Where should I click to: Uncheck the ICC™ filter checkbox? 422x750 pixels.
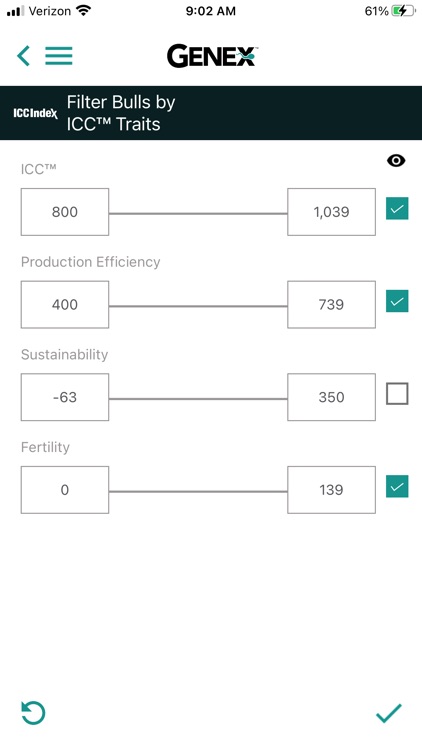click(397, 209)
